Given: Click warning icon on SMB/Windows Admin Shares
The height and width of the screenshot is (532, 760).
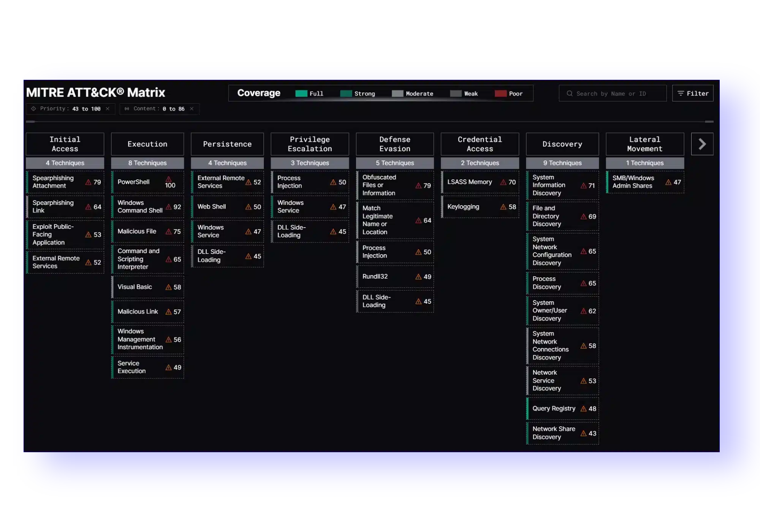Looking at the screenshot, I should [668, 182].
